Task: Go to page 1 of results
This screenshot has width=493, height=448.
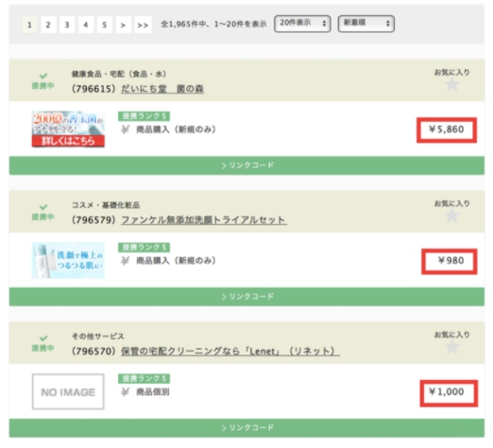Action: tap(29, 25)
